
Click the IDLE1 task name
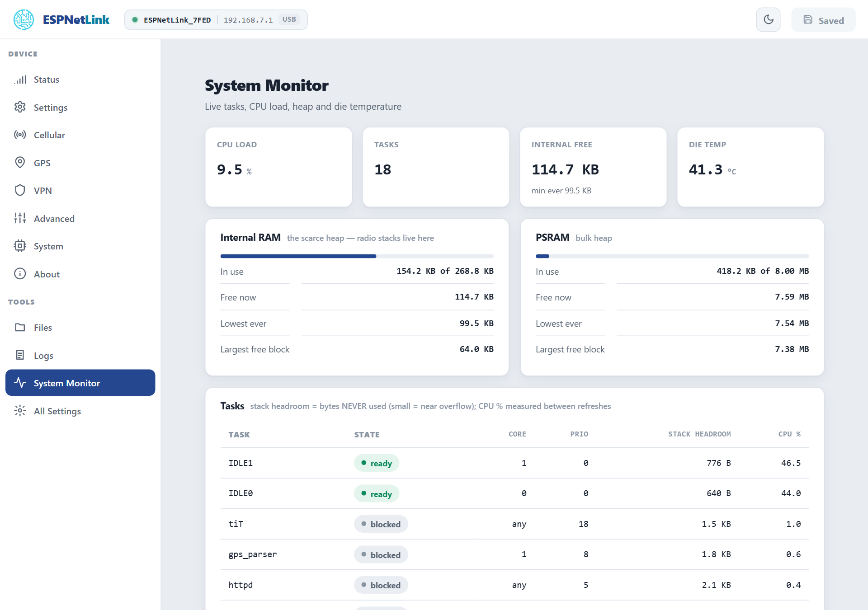tap(241, 463)
